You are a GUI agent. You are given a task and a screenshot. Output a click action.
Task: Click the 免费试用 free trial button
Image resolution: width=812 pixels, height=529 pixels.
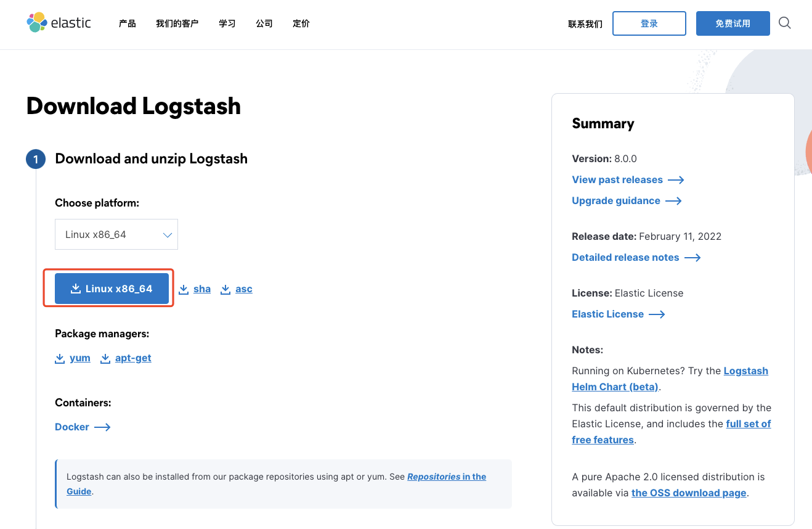733,23
